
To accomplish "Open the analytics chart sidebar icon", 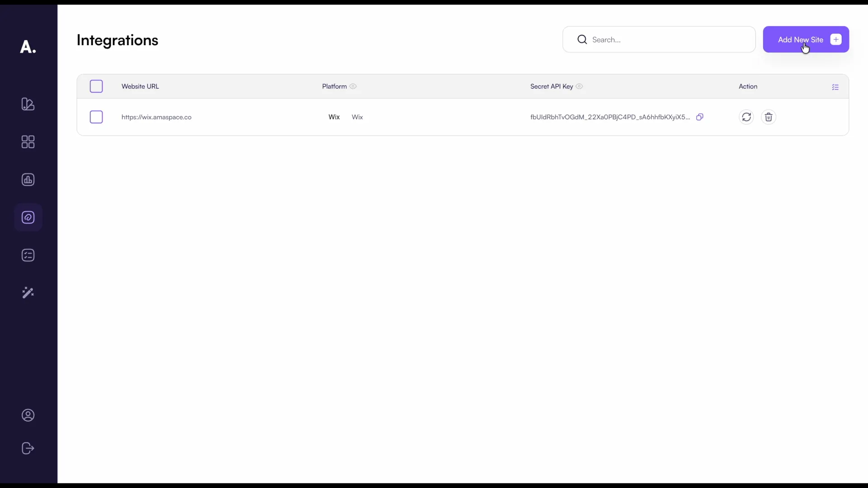I will [x=28, y=180].
